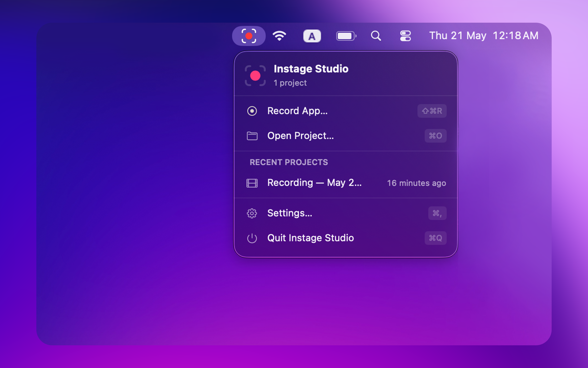Viewport: 588px width, 368px height.
Task: Click the "16 minutes ago" timestamp
Action: [x=416, y=183]
